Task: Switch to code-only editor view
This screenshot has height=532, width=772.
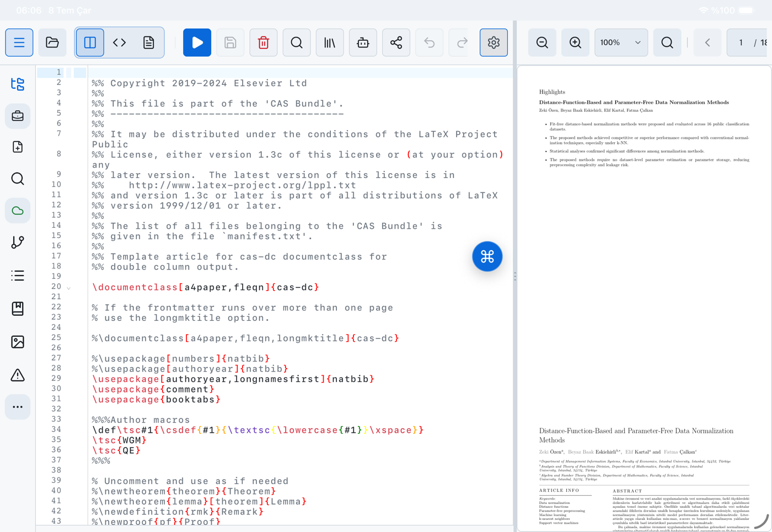Action: [x=120, y=42]
